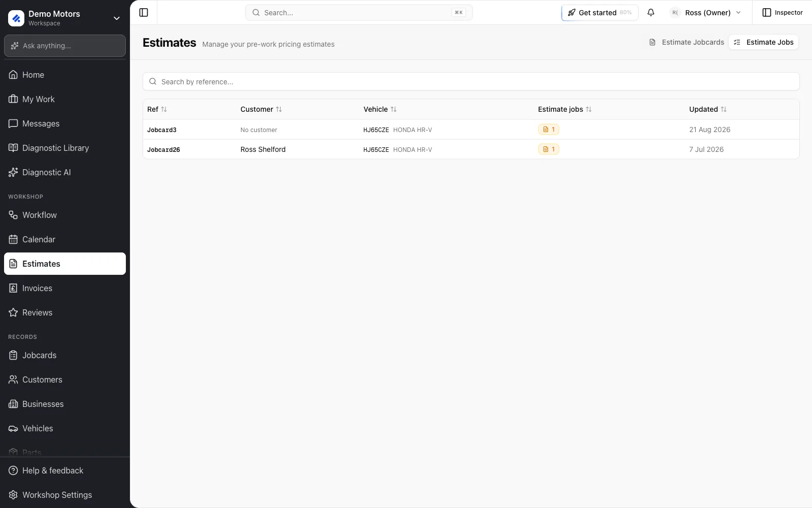Screen dimensions: 812x508
Task: Open Jobcards records
Action: (65, 355)
